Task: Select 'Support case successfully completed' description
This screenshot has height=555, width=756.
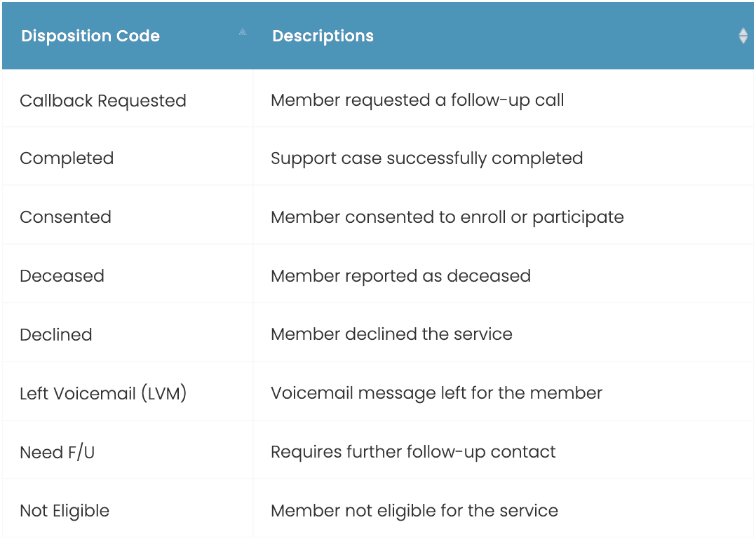Action: click(x=426, y=158)
